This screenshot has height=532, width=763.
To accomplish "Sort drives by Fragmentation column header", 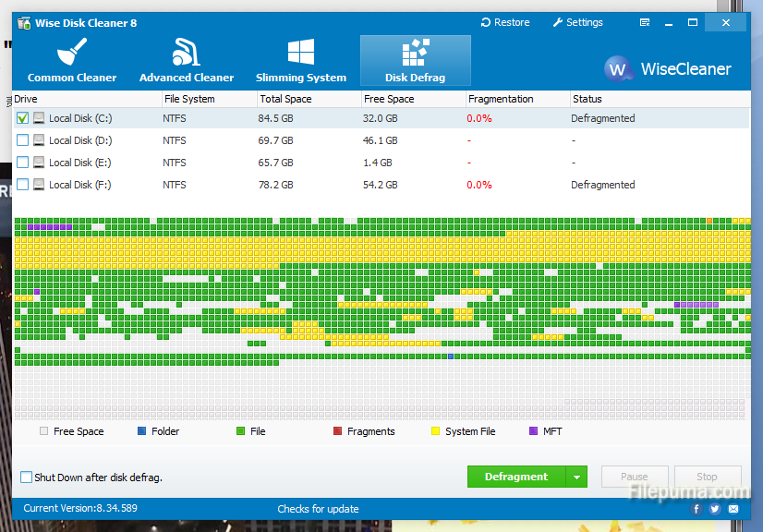I will coord(501,99).
